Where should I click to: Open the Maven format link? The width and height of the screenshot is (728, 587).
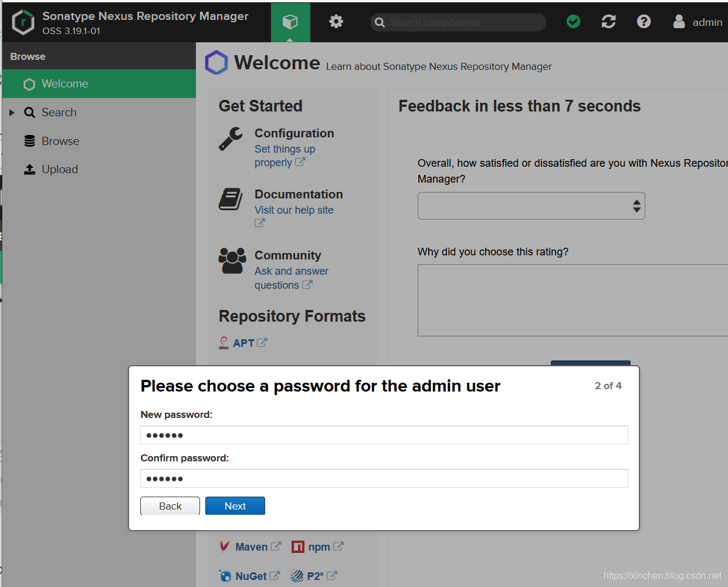252,547
